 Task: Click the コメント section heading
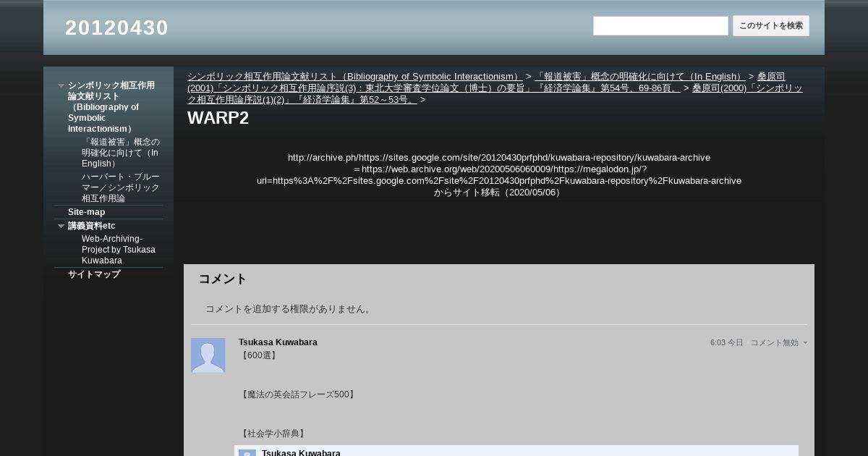[223, 279]
